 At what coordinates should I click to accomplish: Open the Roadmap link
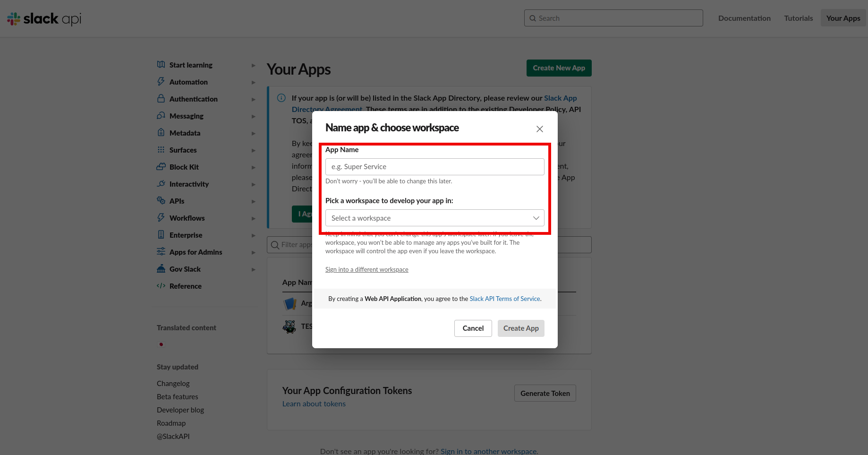coord(171,423)
